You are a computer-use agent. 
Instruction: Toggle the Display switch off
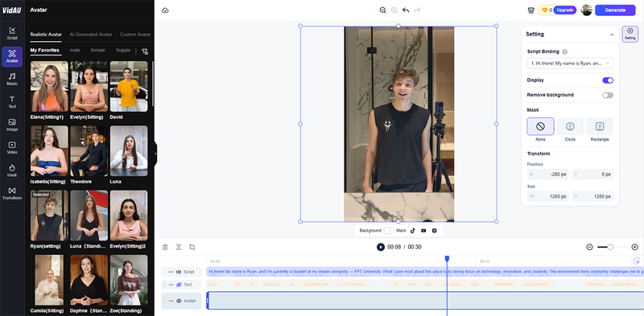point(608,80)
